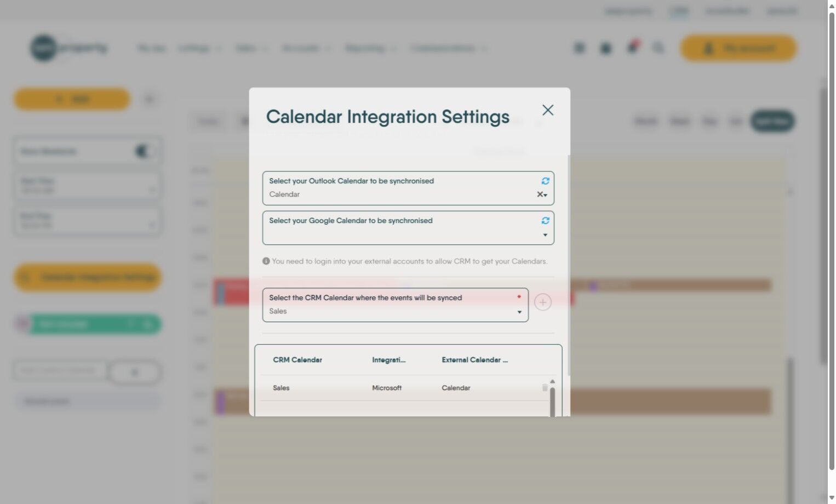This screenshot has width=836, height=504.
Task: Open the Google Calendar dropdown
Action: (545, 235)
